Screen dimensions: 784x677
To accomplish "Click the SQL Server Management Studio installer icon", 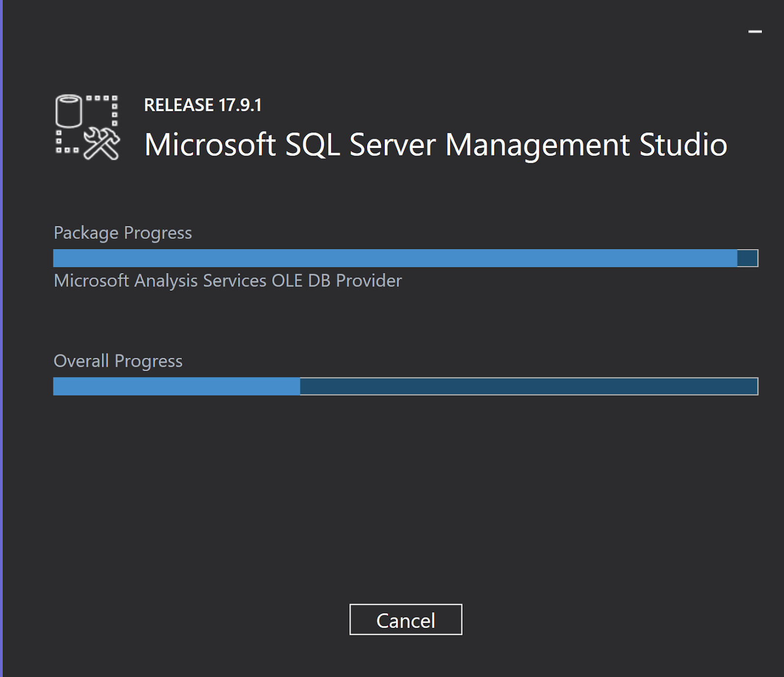I will pos(87,127).
